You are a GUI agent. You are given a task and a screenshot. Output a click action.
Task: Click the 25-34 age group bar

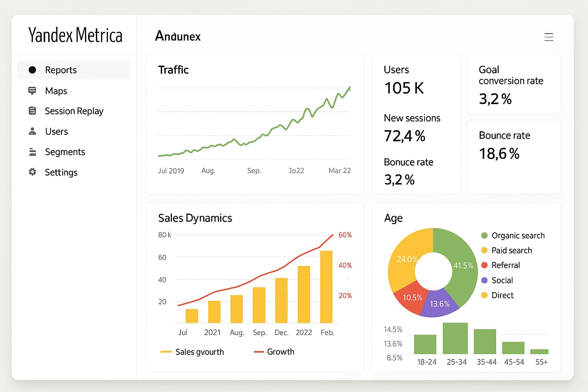[455, 338]
